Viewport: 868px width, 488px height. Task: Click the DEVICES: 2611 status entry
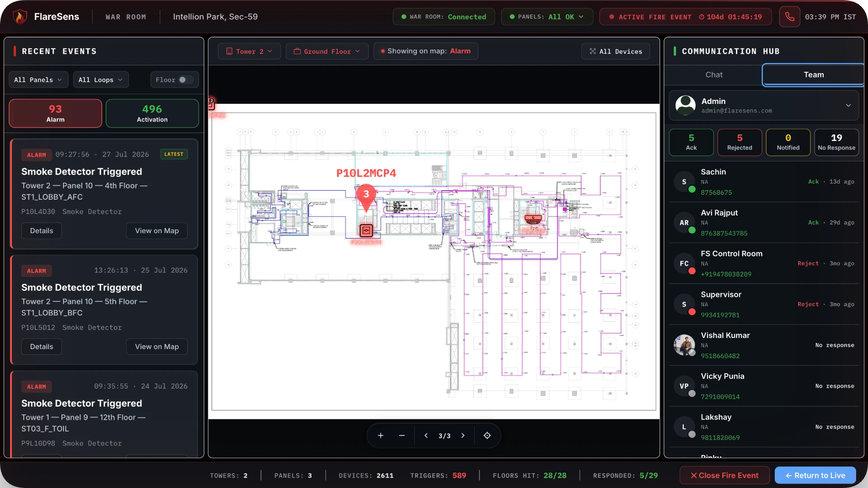tap(366, 475)
